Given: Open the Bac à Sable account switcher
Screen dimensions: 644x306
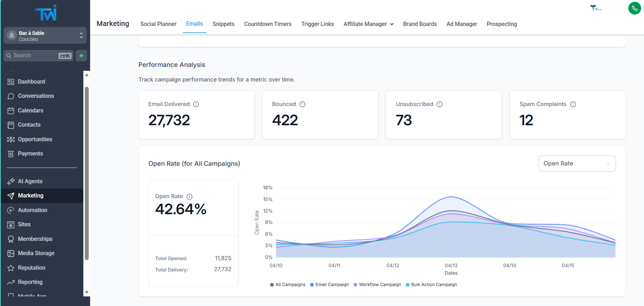Looking at the screenshot, I should click(45, 36).
